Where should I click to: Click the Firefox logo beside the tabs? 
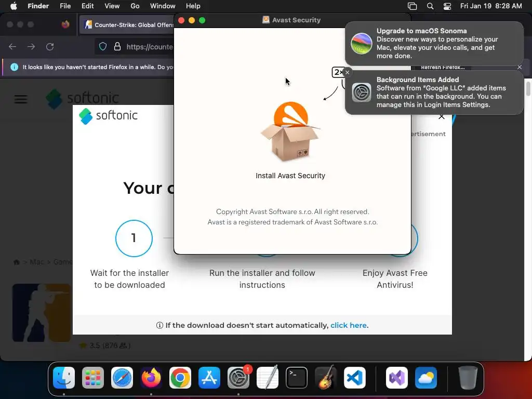(65, 24)
